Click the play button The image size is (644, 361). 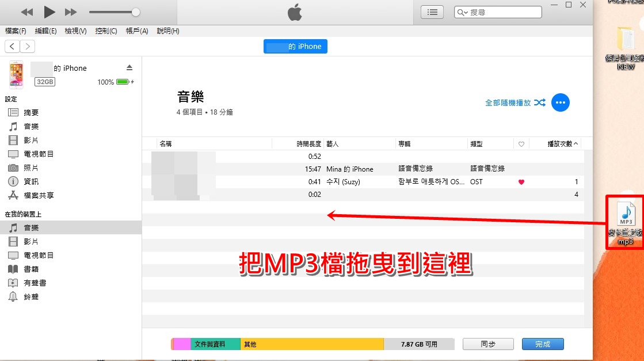coord(49,12)
